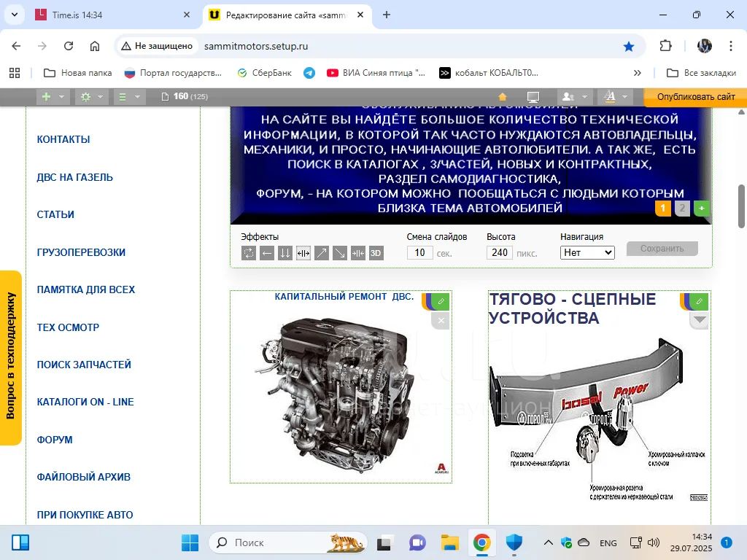Click the green add-slide plus button
This screenshot has height=560, width=747.
click(x=702, y=208)
